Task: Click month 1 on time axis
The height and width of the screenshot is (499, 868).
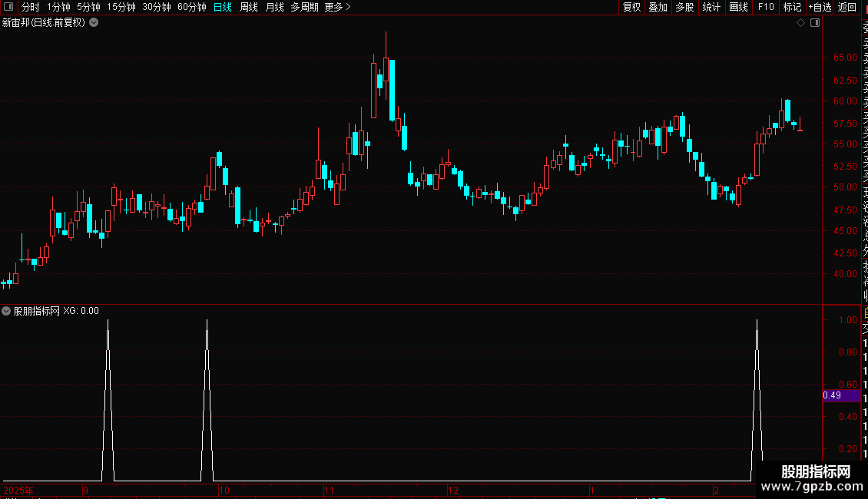Action: [x=591, y=490]
